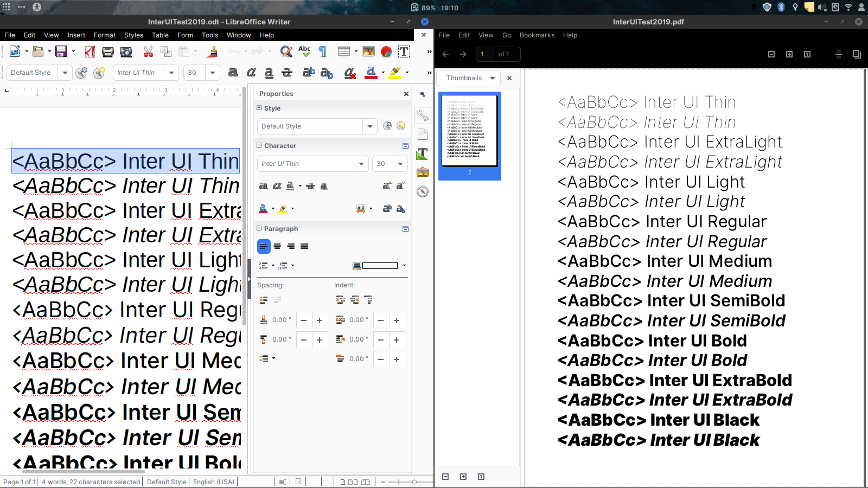Open the sidebar Page panel icon
Viewport: 868px width, 488px height.
[423, 134]
